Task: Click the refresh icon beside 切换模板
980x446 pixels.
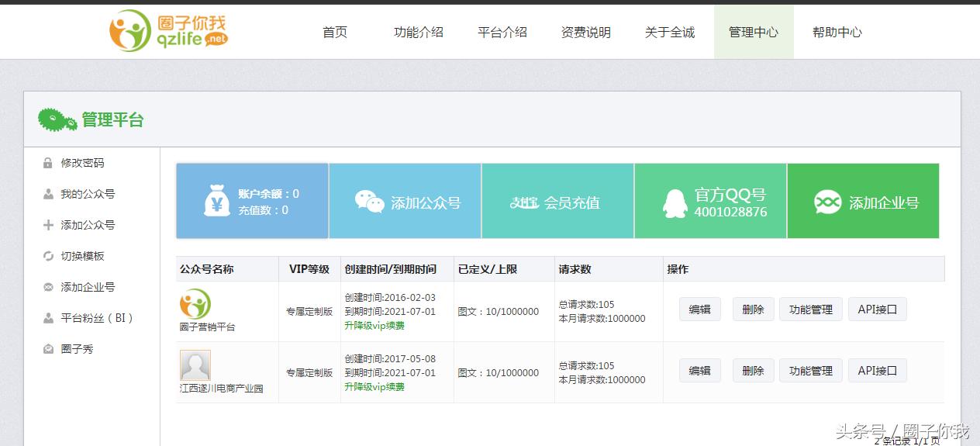Action: pyautogui.click(x=48, y=256)
